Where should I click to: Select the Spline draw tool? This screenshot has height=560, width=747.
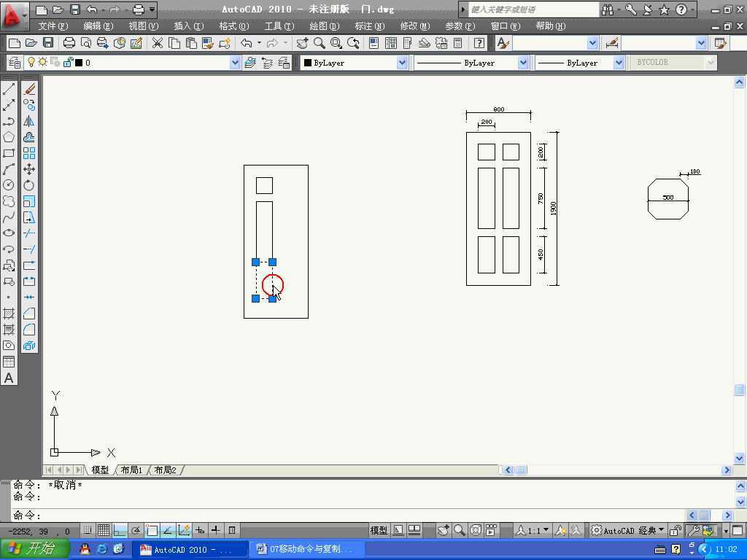[x=9, y=217]
